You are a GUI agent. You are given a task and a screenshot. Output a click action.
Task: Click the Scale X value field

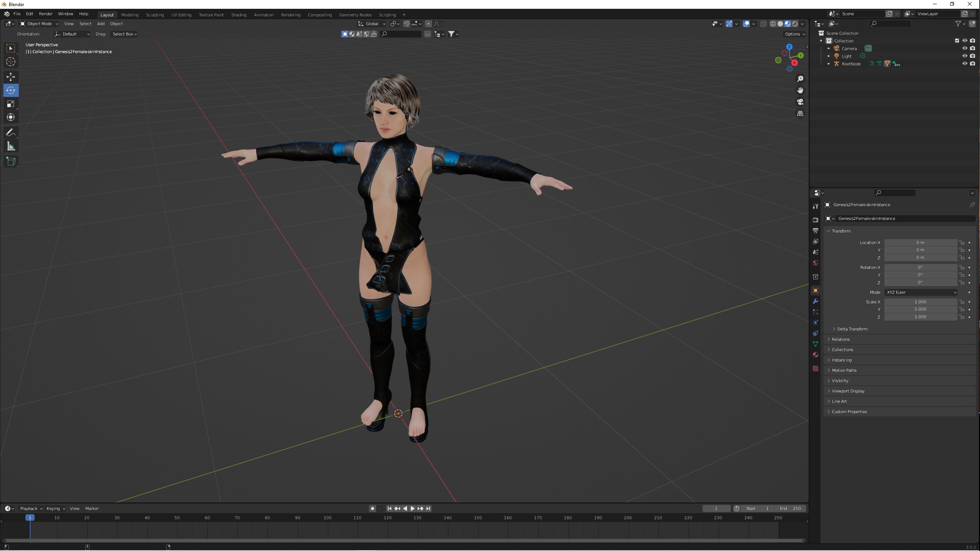[x=920, y=302]
